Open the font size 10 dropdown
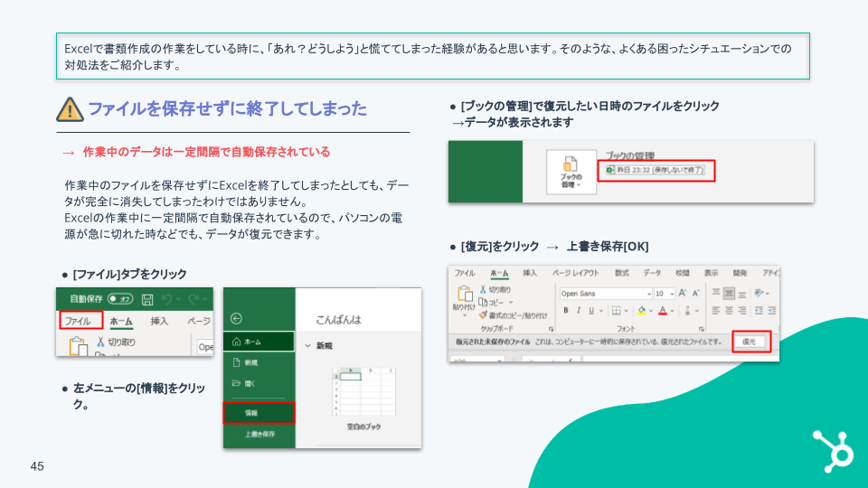Image resolution: width=868 pixels, height=488 pixels. point(672,294)
